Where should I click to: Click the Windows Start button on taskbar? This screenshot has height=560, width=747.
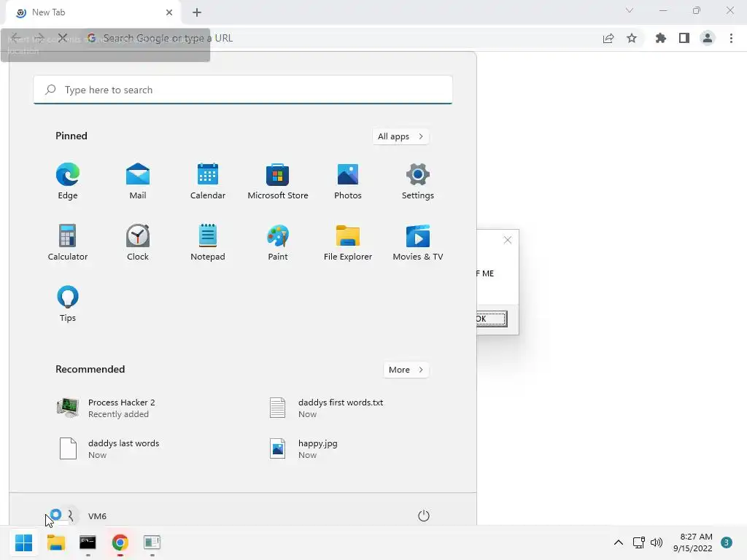(x=24, y=542)
